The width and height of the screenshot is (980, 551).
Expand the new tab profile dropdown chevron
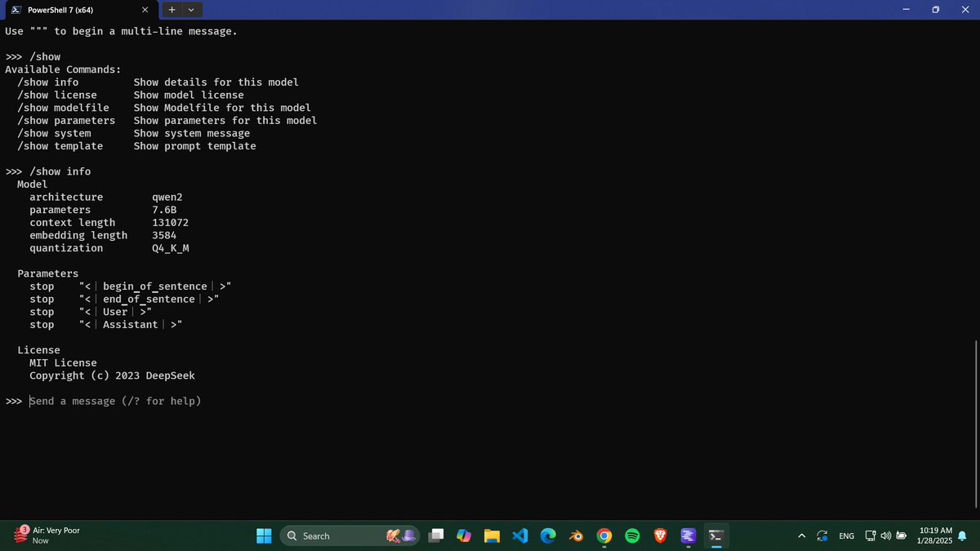click(191, 10)
